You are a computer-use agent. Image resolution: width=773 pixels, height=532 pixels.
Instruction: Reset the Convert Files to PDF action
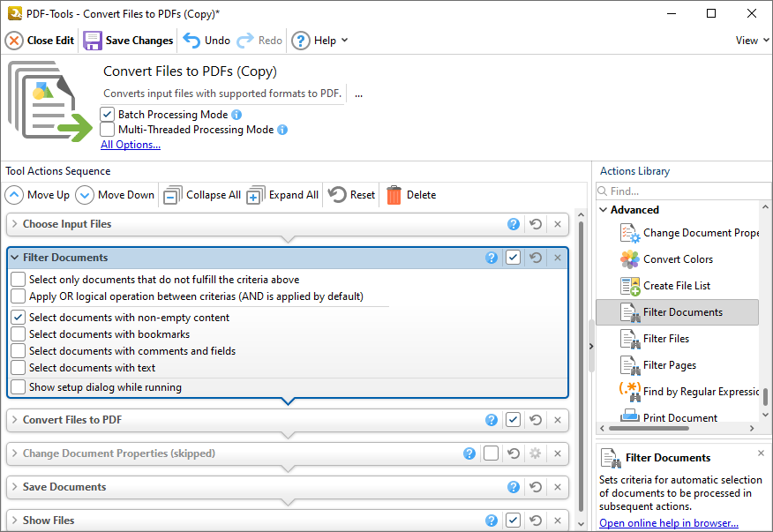[536, 420]
